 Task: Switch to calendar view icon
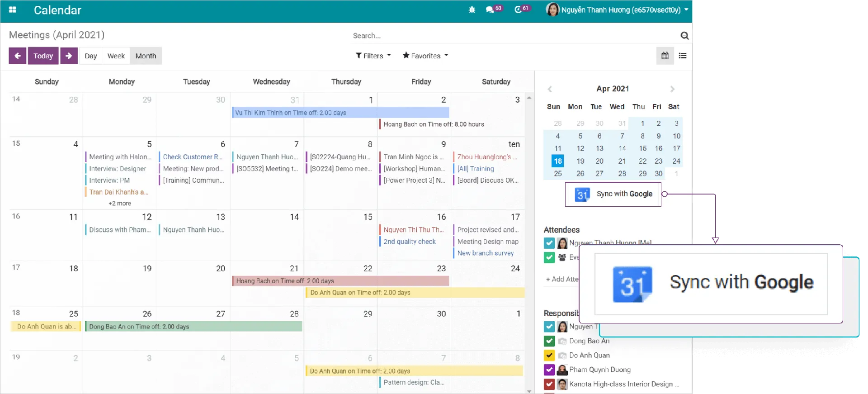pos(665,56)
